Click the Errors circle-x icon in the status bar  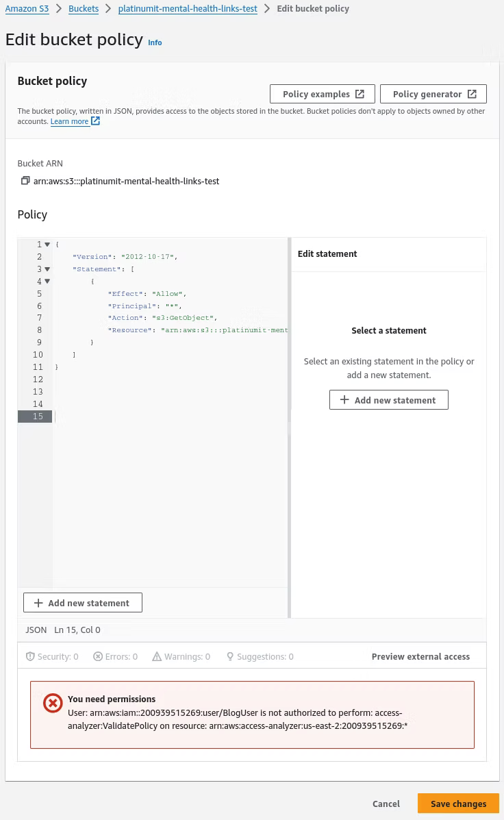click(98, 656)
